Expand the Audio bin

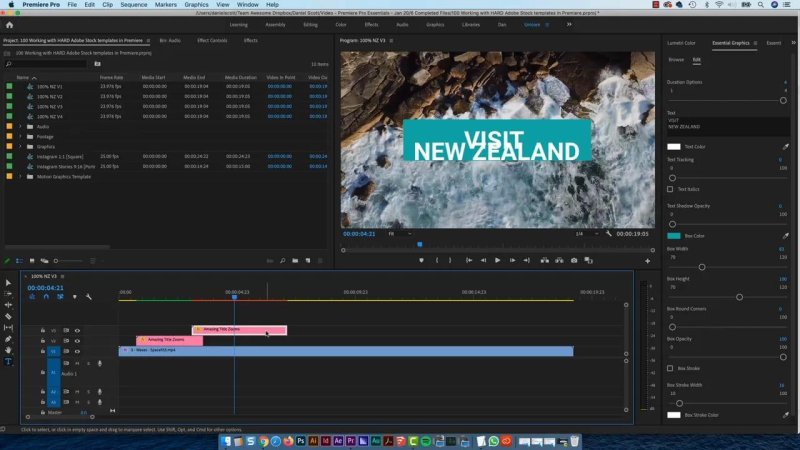[20, 127]
